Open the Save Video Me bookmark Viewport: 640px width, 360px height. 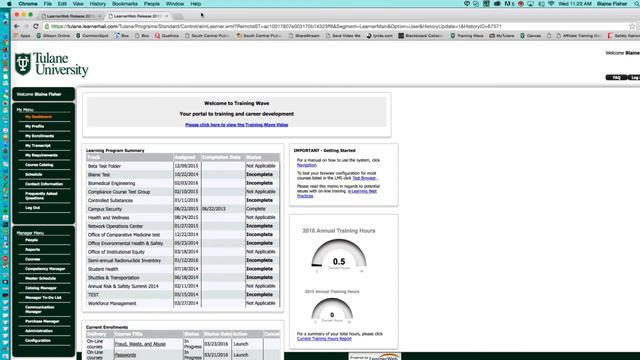(343, 36)
